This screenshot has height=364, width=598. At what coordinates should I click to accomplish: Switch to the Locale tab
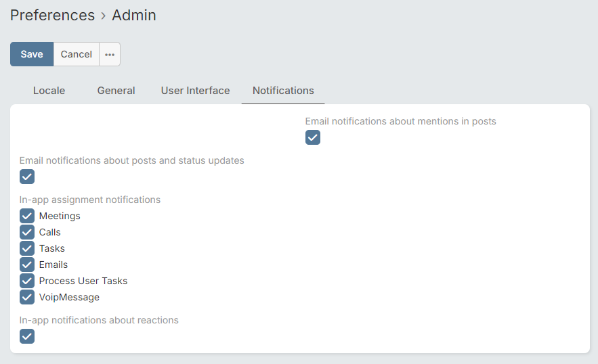pyautogui.click(x=49, y=91)
